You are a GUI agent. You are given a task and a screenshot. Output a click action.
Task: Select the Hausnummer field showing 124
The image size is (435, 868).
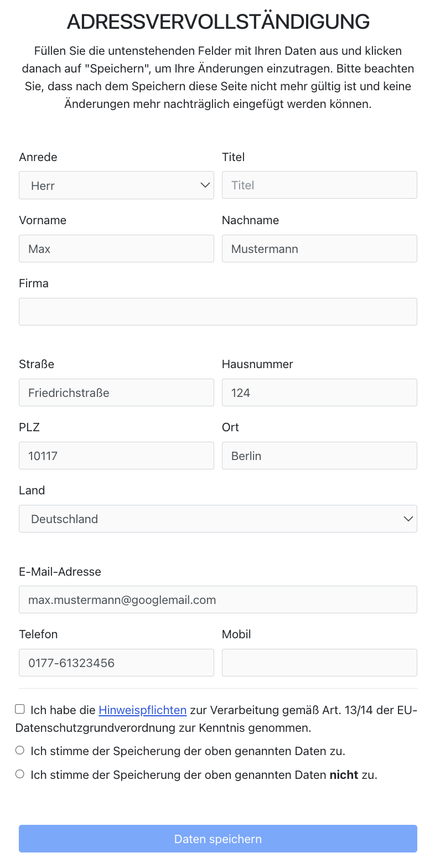tap(319, 392)
